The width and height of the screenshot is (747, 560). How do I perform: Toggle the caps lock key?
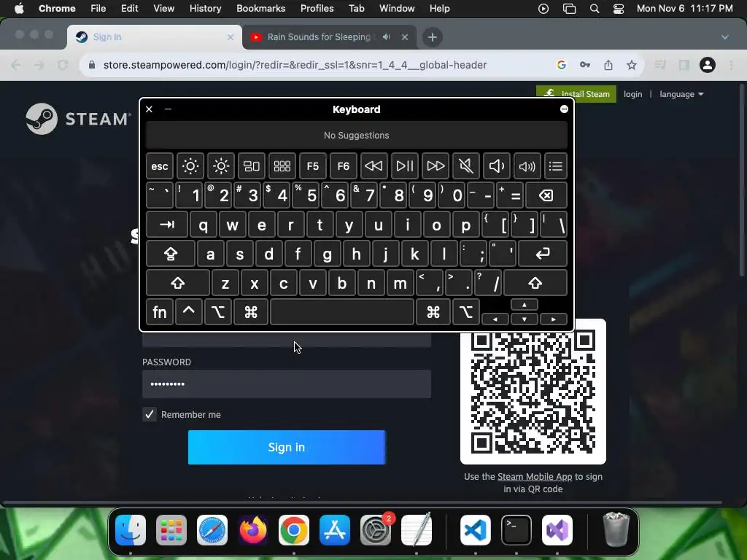171,254
